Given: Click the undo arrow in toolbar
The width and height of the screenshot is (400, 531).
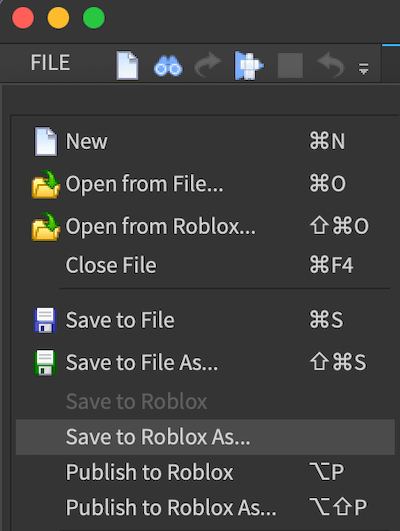Looking at the screenshot, I should 331,64.
